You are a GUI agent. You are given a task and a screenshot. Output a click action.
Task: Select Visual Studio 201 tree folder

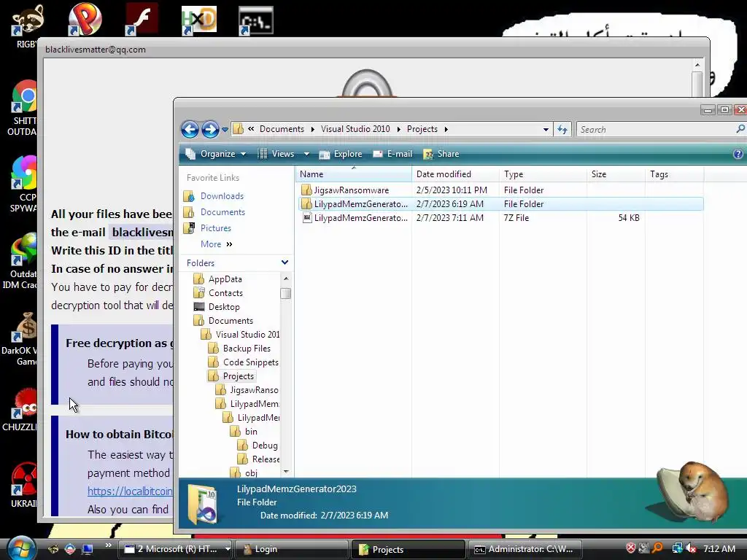247,334
